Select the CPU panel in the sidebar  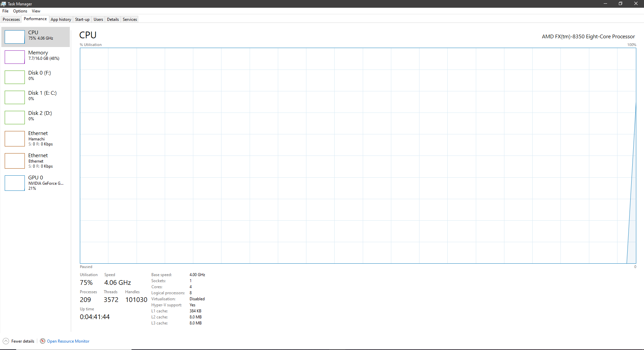[36, 37]
